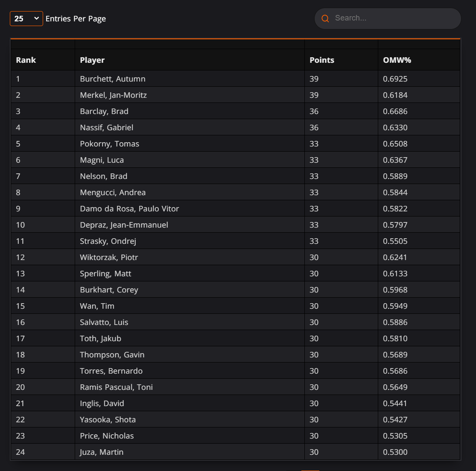
Task: Click the orange search magnifier icon
Action: tap(325, 18)
